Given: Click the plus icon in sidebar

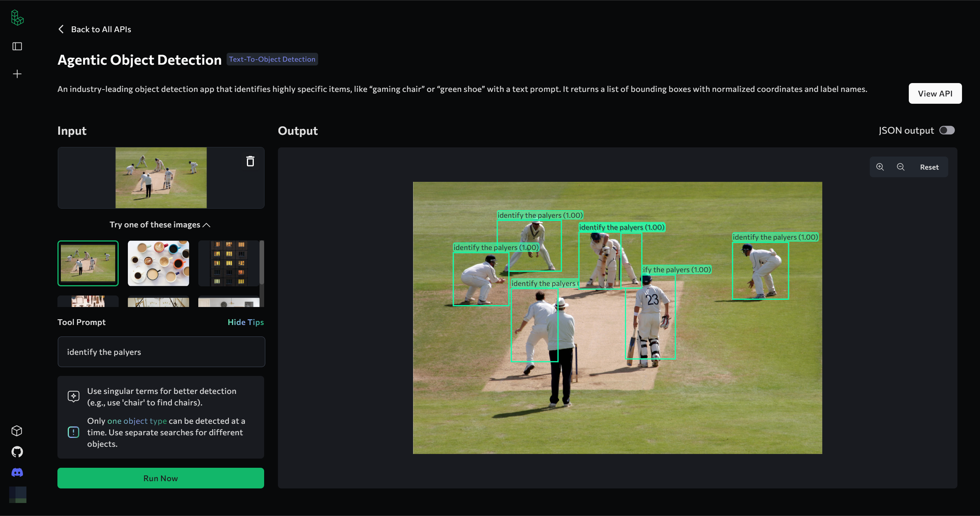Looking at the screenshot, I should point(17,74).
